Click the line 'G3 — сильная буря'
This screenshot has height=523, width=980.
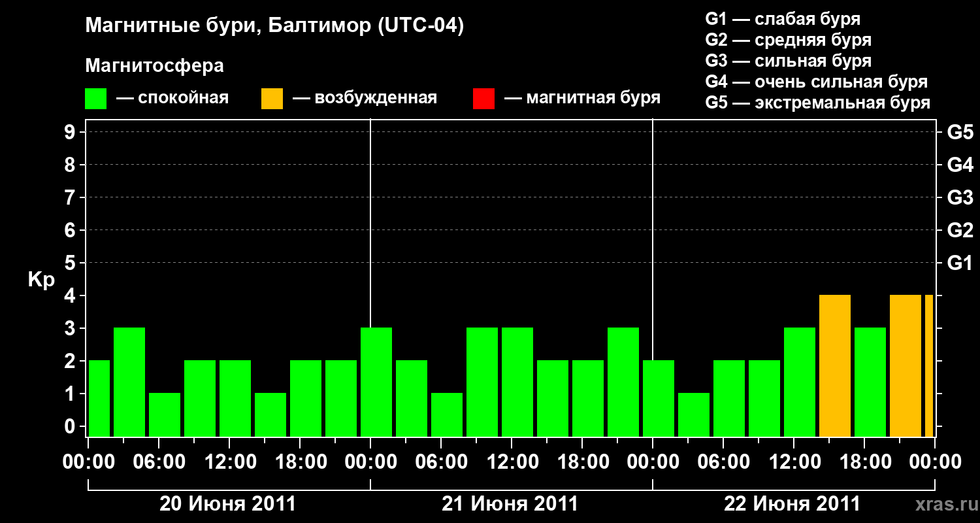789,61
